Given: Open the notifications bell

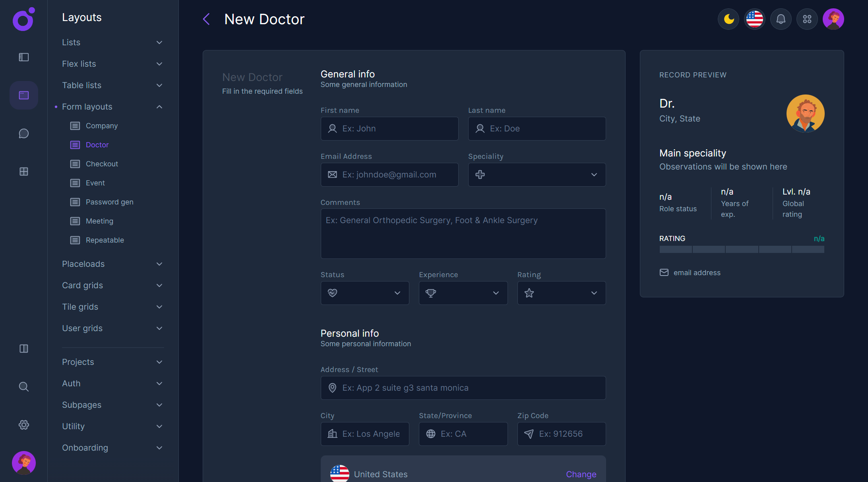Looking at the screenshot, I should click(x=781, y=19).
